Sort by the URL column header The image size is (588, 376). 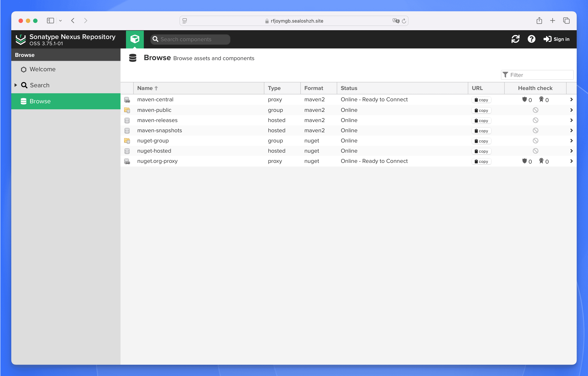(x=486, y=88)
